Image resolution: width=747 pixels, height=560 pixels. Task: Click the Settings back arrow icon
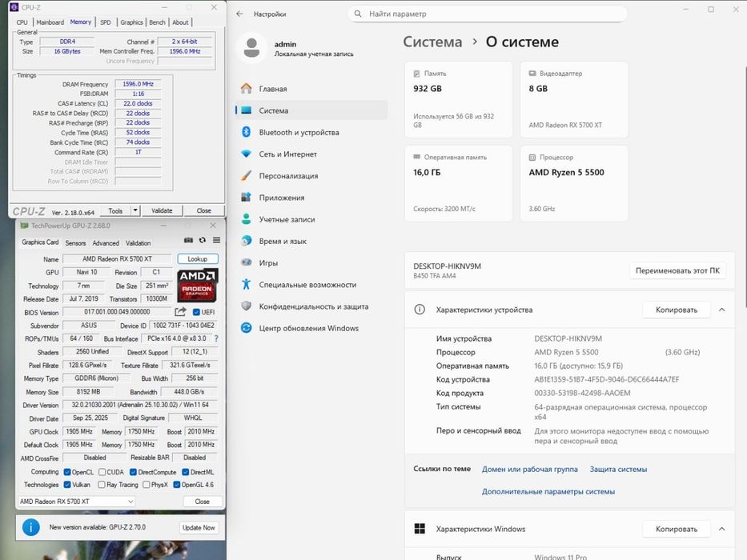pos(239,14)
